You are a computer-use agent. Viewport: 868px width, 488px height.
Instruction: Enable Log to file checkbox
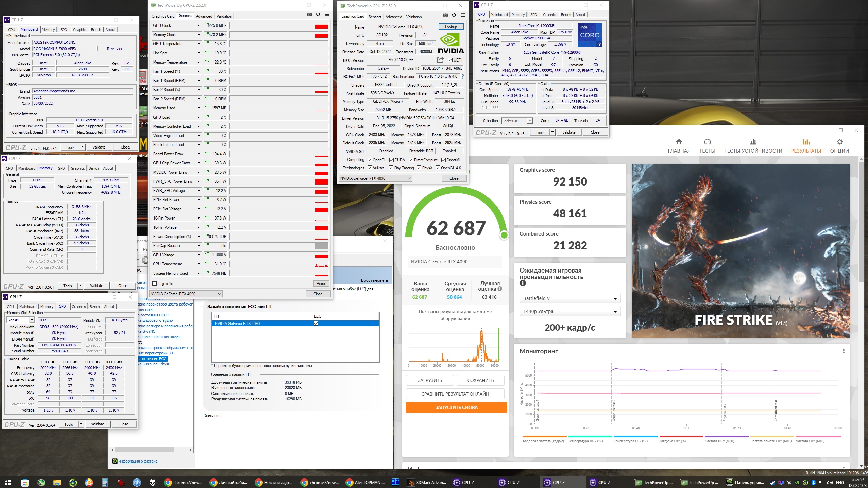click(x=155, y=284)
